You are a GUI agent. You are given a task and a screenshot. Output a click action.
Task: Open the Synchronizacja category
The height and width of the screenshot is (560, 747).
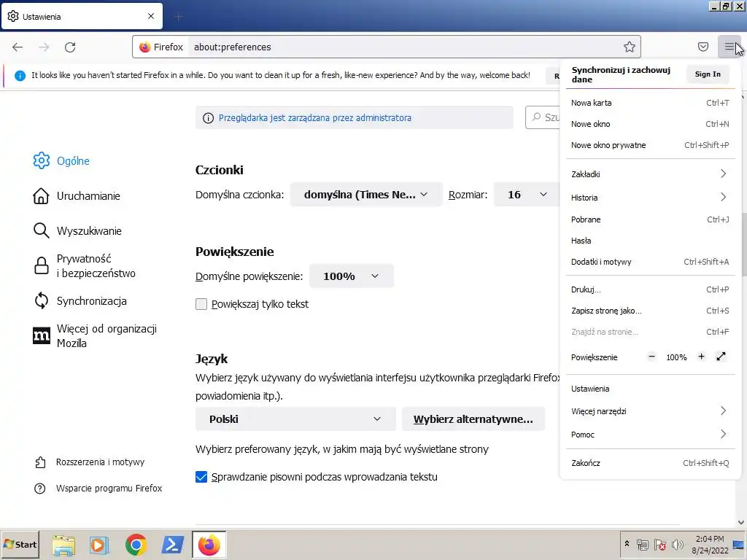(80, 301)
